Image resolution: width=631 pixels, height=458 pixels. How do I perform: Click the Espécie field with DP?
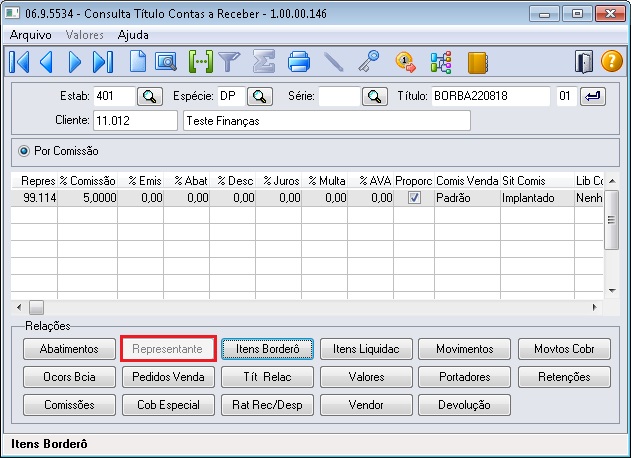point(231,97)
